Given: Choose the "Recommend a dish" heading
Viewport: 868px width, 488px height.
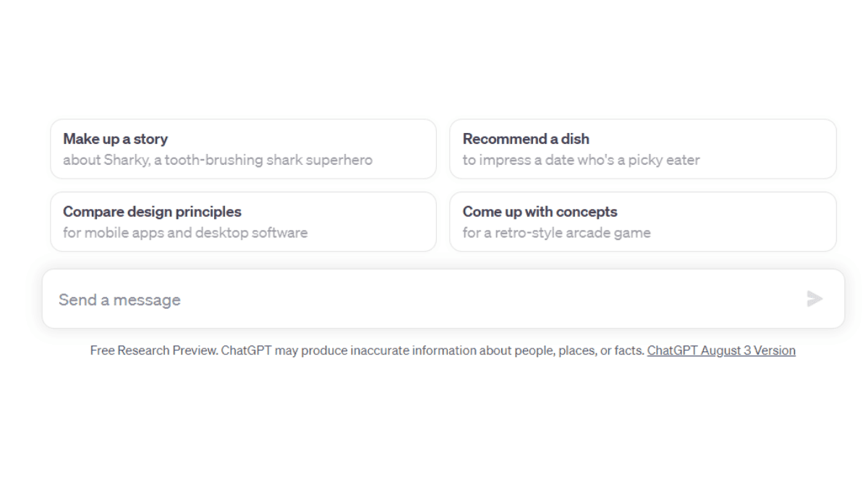Looking at the screenshot, I should pos(526,139).
